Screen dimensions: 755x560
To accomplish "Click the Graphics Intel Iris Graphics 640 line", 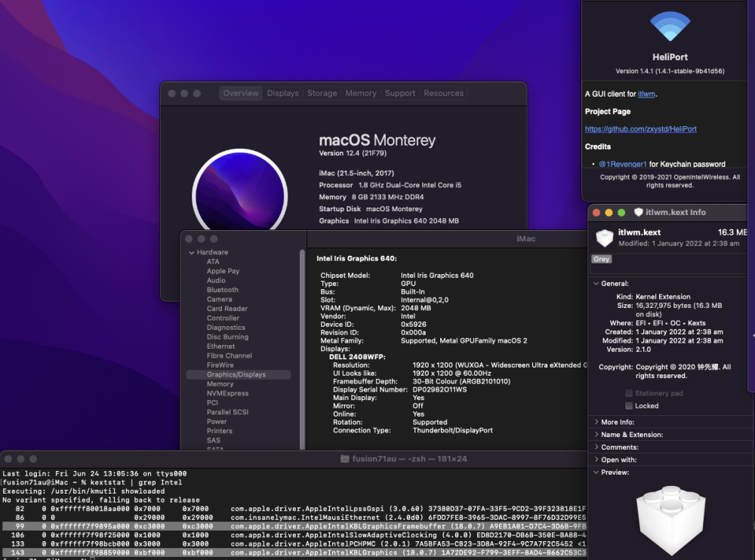I will coord(389,221).
